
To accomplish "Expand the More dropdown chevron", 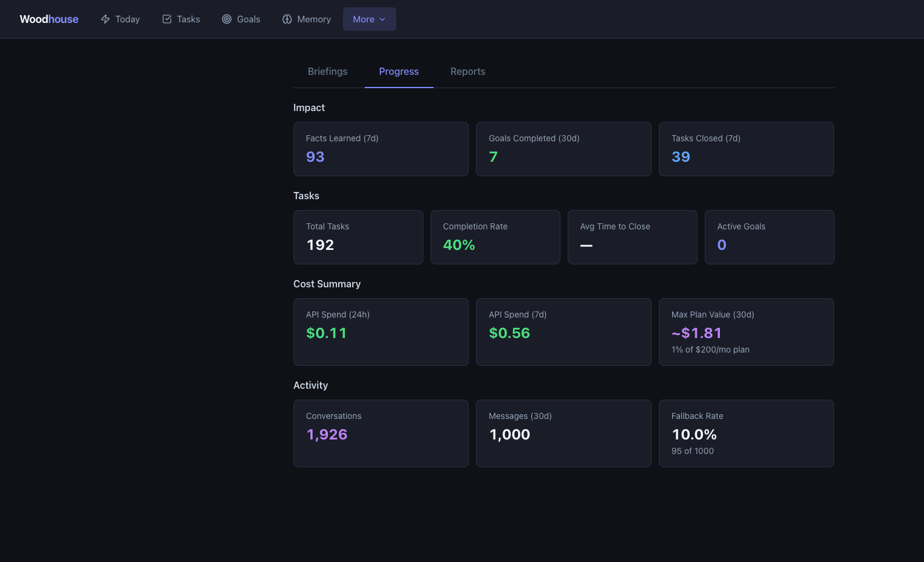I will tap(382, 19).
